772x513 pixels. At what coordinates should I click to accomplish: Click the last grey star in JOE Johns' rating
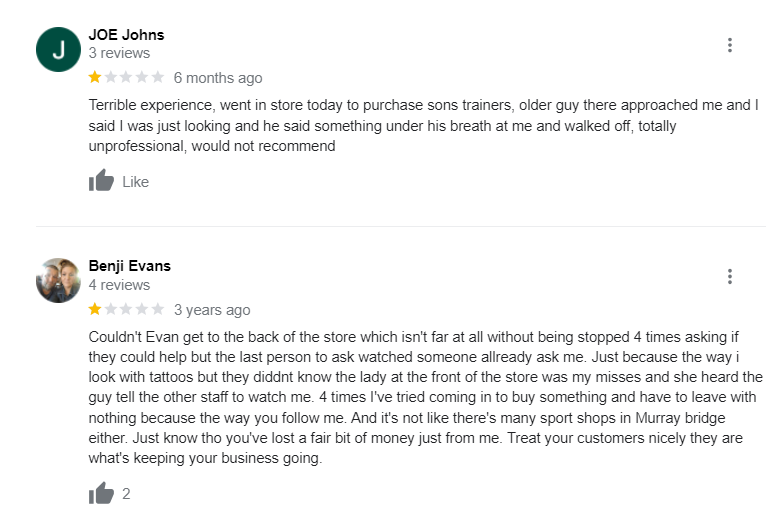pos(157,77)
